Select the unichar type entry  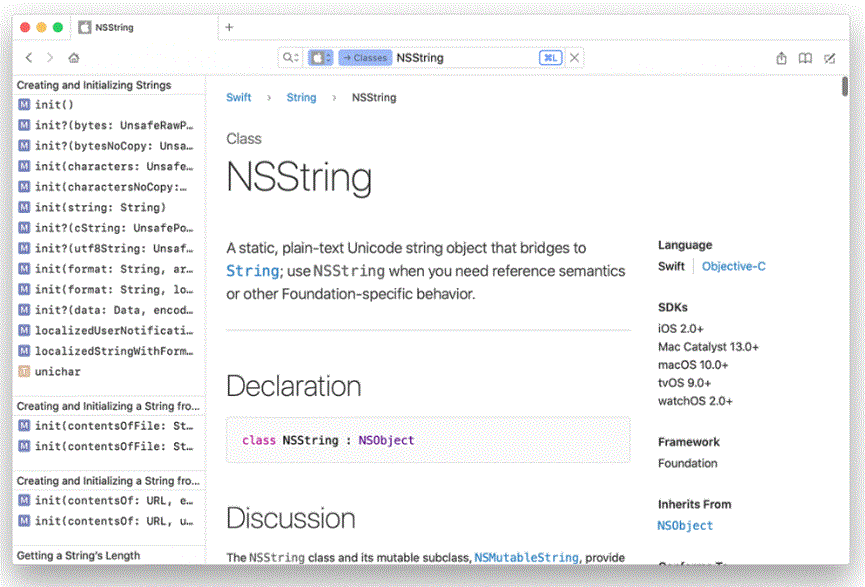pos(109,371)
